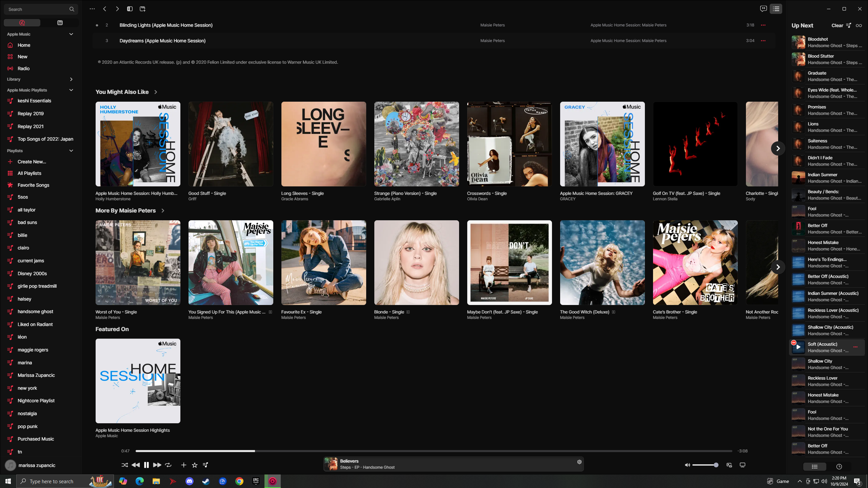Pause the Believers song
This screenshot has width=868, height=488.
coord(146,465)
